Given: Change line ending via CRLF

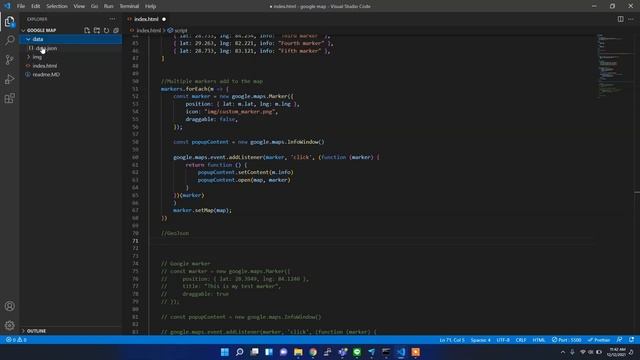Looking at the screenshot, I should pos(521,340).
